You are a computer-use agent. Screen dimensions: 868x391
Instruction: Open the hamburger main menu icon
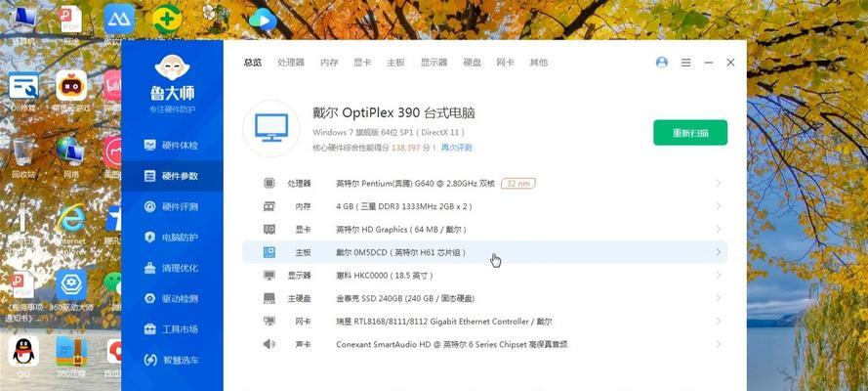pyautogui.click(x=685, y=63)
